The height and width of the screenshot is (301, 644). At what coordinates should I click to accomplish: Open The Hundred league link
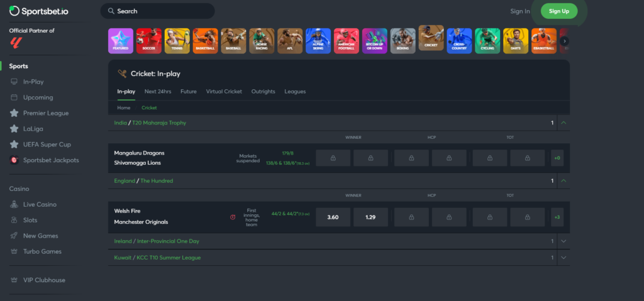pyautogui.click(x=157, y=181)
